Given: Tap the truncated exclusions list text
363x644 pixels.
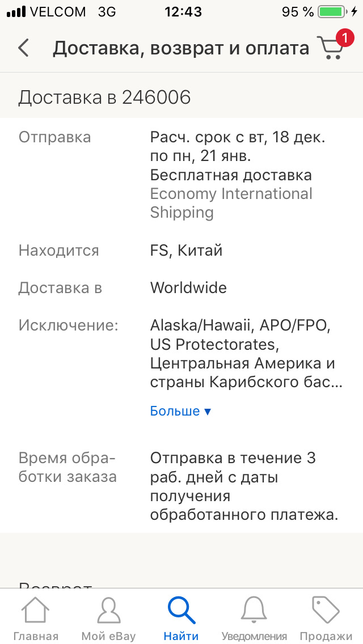Looking at the screenshot, I should pos(246,354).
